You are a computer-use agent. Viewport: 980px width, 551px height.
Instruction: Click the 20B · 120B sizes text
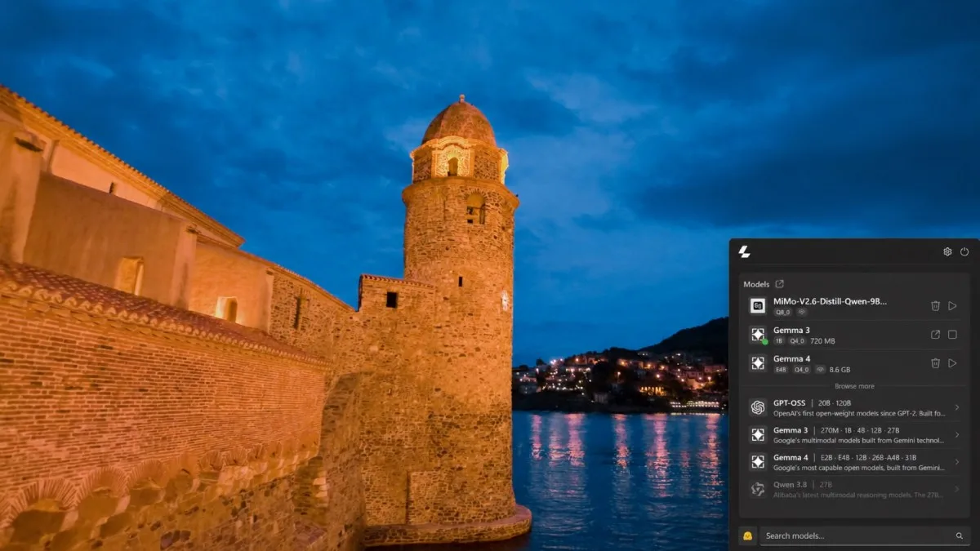coord(835,402)
